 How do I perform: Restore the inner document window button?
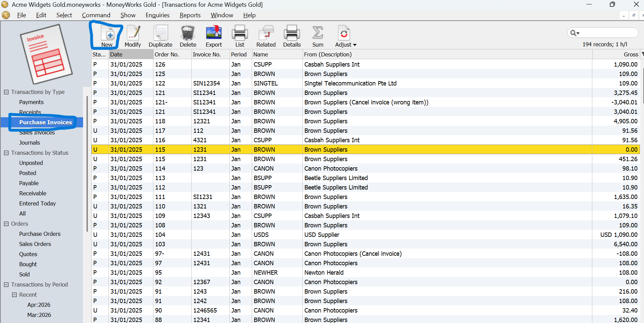[x=634, y=15]
